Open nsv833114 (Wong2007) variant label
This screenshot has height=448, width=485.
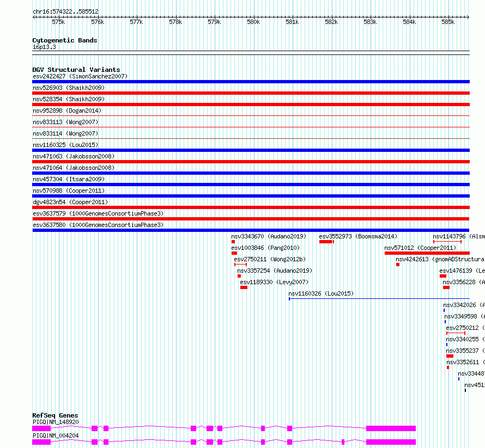pyautogui.click(x=65, y=133)
